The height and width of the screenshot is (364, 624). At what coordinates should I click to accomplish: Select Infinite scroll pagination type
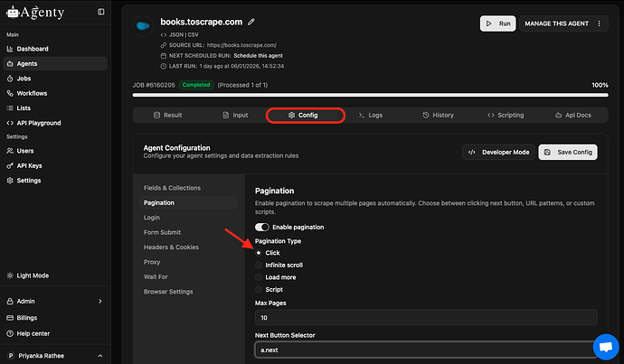259,265
